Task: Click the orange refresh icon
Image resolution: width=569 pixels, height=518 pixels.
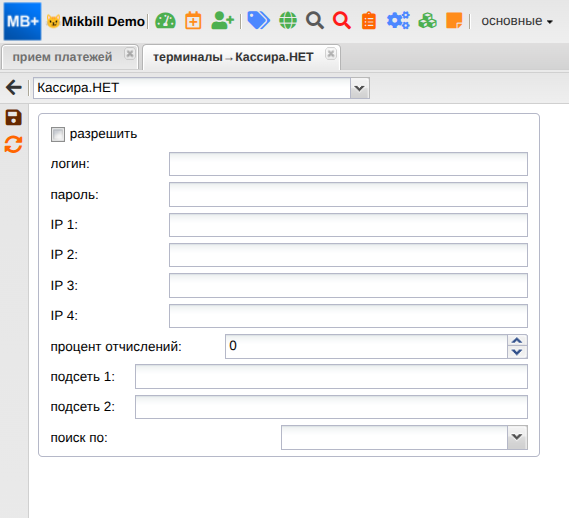Action: click(x=13, y=144)
